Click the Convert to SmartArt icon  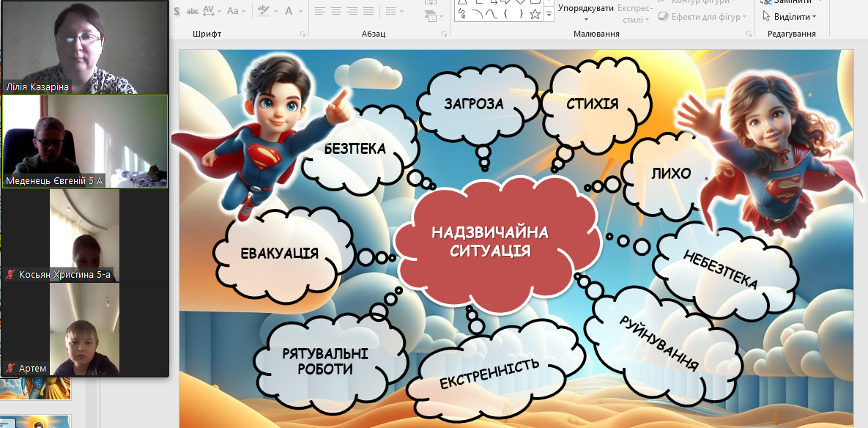[x=431, y=16]
